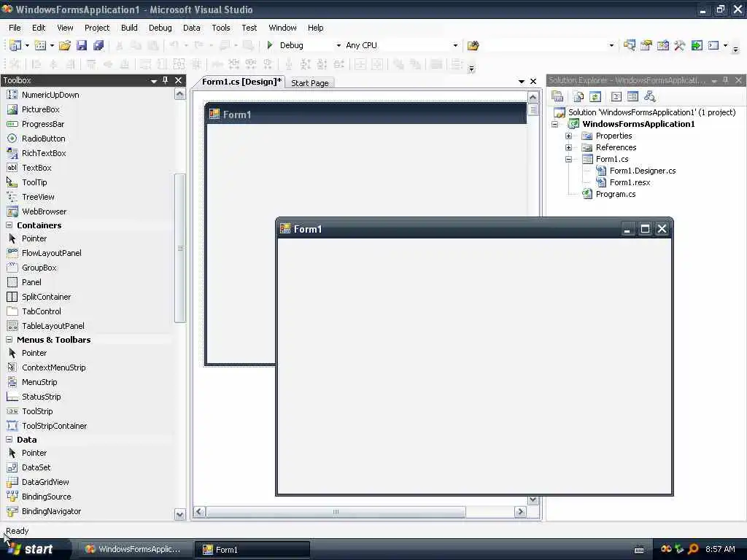The image size is (747, 560).
Task: Select Program.cs in Solution Explorer
Action: click(616, 194)
